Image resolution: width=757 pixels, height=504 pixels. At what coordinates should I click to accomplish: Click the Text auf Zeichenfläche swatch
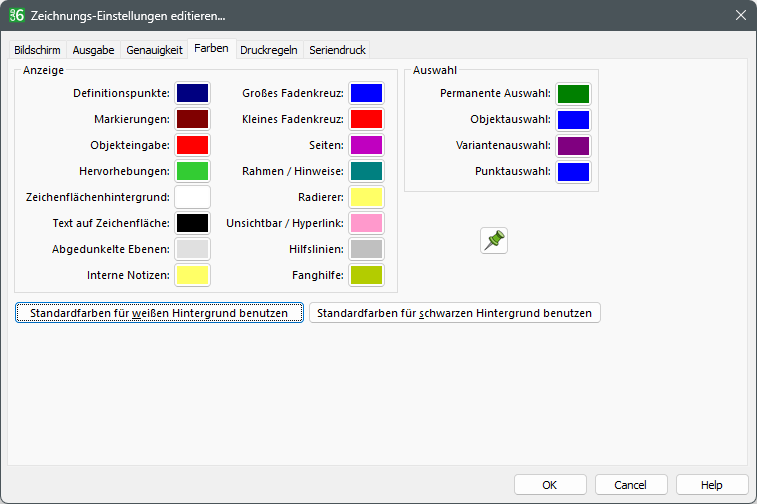tap(192, 224)
